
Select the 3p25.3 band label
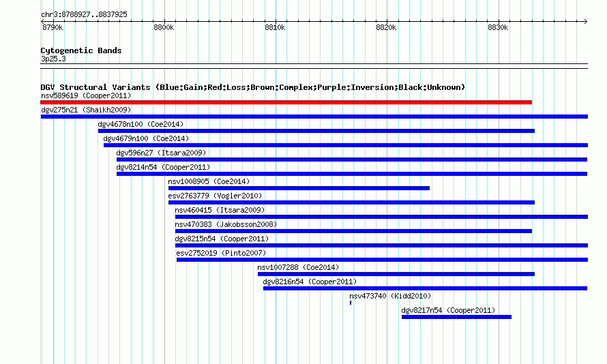tap(53, 59)
